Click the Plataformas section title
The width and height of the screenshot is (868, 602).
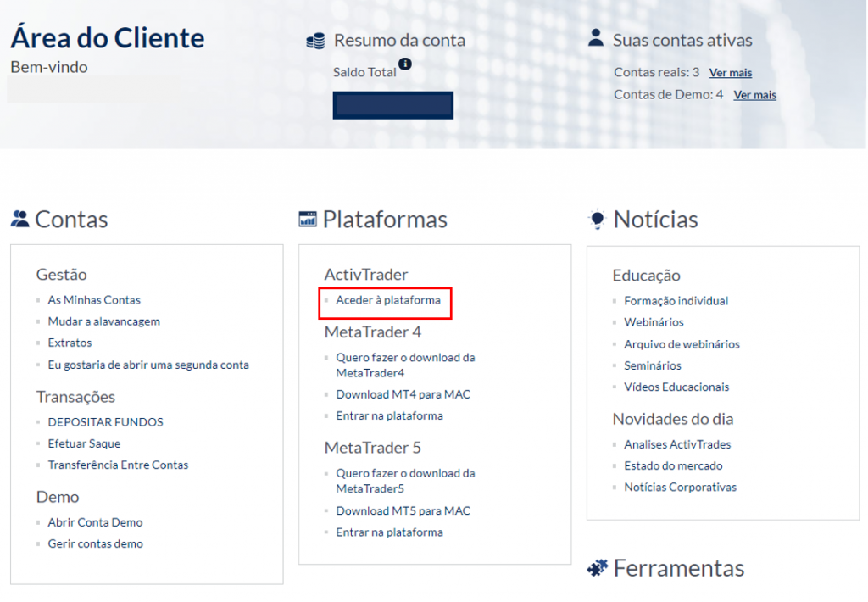tap(385, 220)
